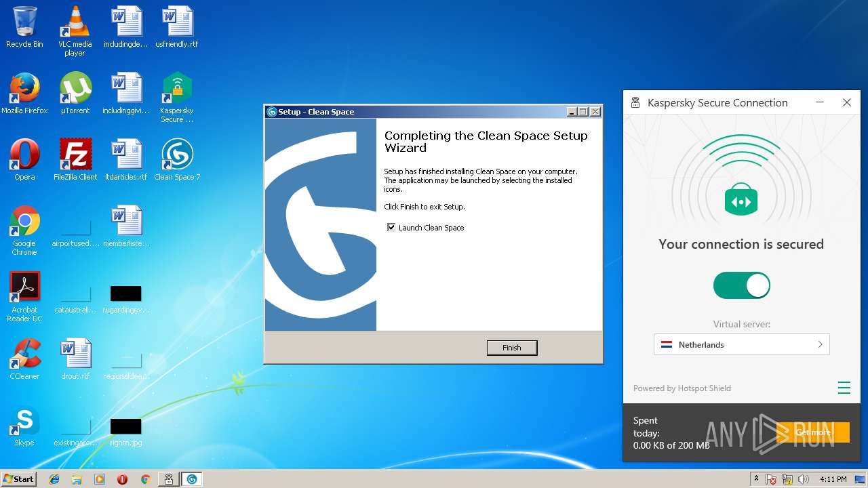Click the 4:11 PM system clock
This screenshot has height=488, width=868.
coord(833,479)
